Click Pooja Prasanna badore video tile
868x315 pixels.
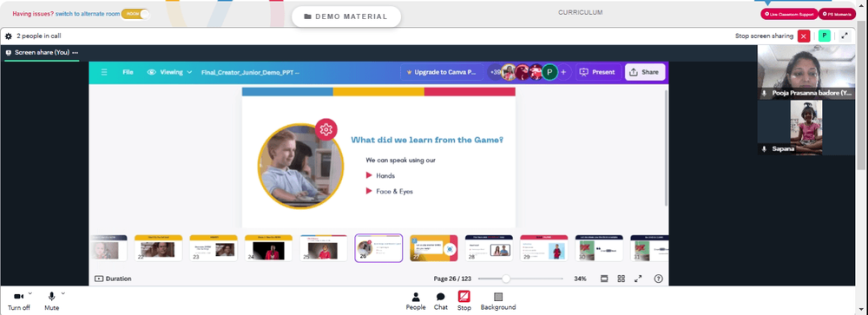point(806,73)
